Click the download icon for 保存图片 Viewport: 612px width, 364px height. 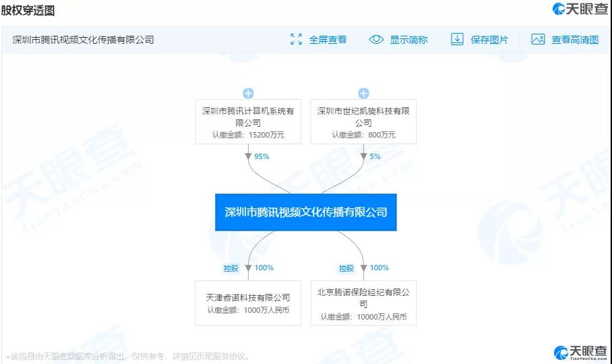457,39
